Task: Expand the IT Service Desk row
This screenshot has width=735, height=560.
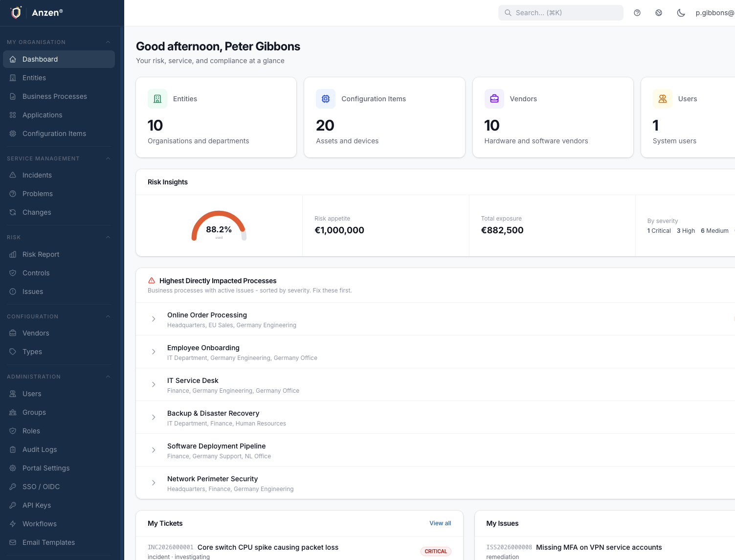Action: point(154,384)
